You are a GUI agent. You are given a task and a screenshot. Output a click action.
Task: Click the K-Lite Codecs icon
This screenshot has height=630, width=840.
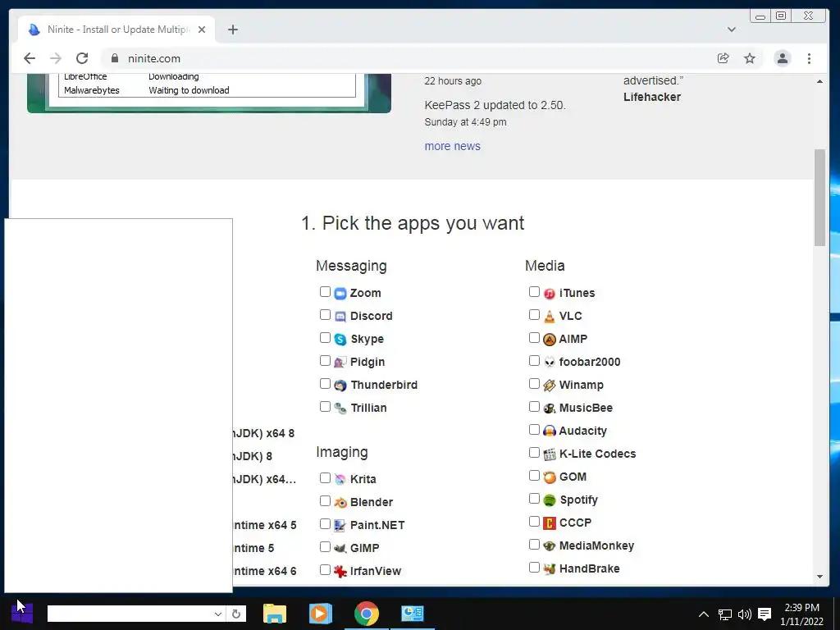pos(550,454)
